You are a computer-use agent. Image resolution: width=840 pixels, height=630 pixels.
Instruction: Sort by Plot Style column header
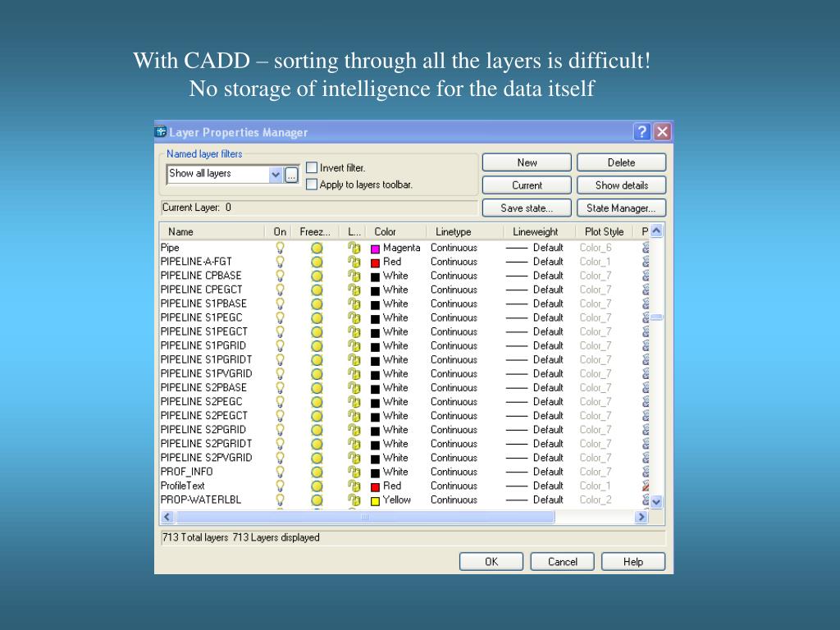coord(604,231)
